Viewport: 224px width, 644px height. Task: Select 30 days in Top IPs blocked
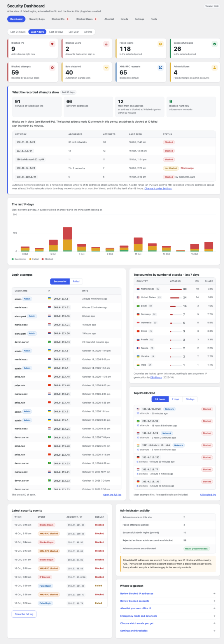pyautogui.click(x=190, y=399)
